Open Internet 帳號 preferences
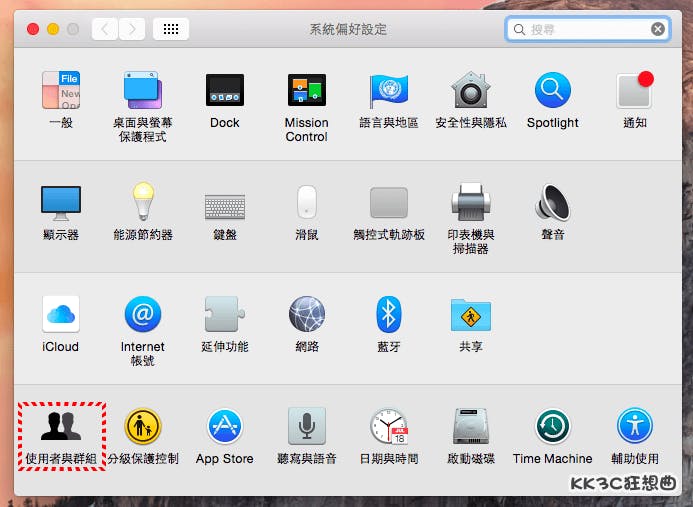The height and width of the screenshot is (507, 693). point(143,314)
